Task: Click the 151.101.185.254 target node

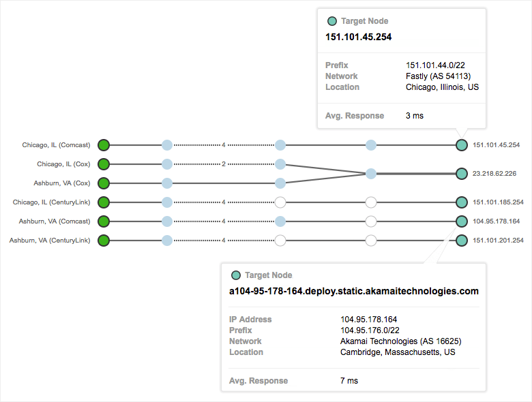Action: tap(462, 202)
